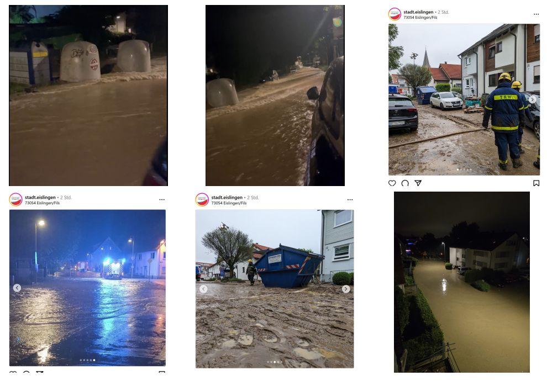
Task: Visit stadt.eislingen username on blue skip post
Action: point(227,197)
